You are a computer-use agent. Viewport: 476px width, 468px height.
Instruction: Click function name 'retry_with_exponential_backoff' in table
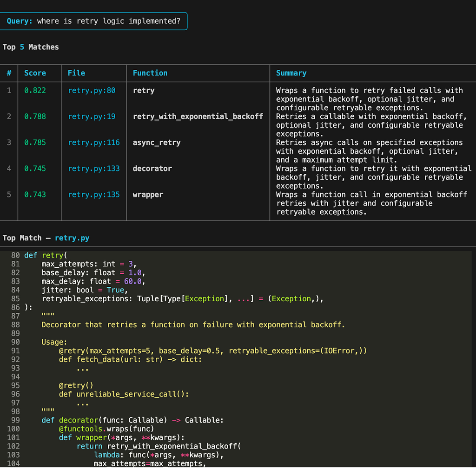pyautogui.click(x=198, y=117)
